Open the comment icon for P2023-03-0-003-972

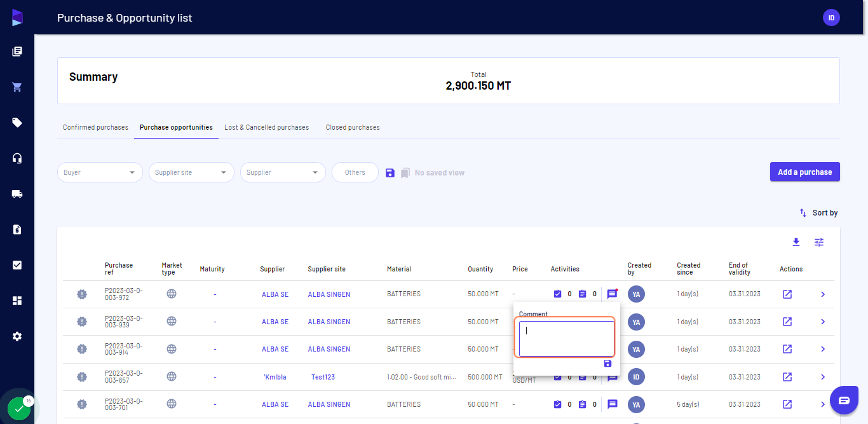(x=612, y=294)
